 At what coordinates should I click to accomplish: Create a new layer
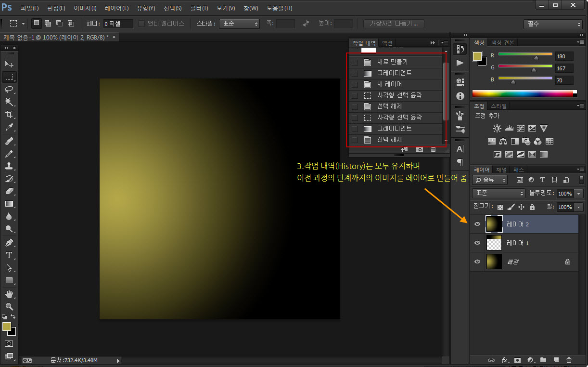tap(556, 360)
